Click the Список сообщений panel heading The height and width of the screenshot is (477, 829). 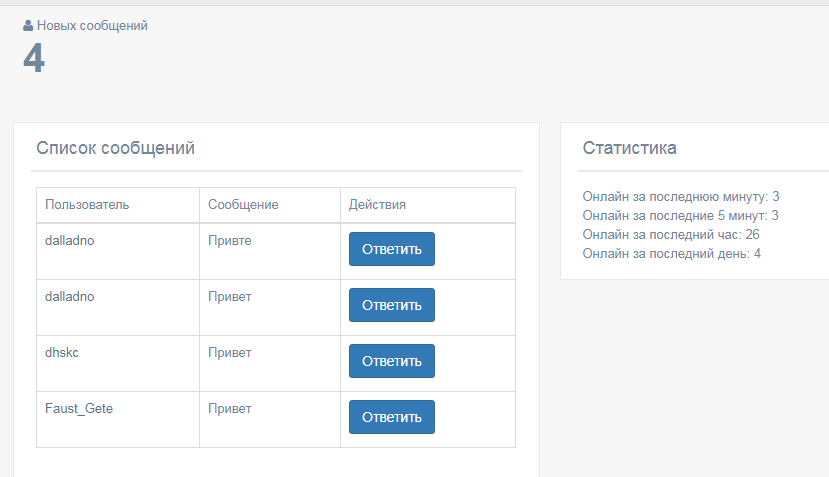click(115, 148)
